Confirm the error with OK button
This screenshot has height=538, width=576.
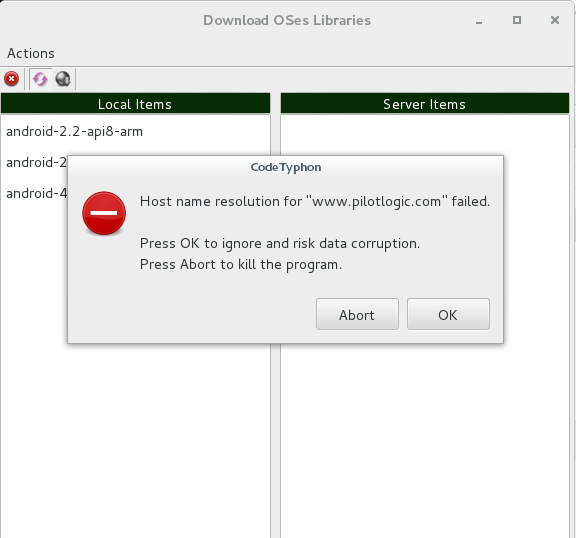[x=448, y=314]
